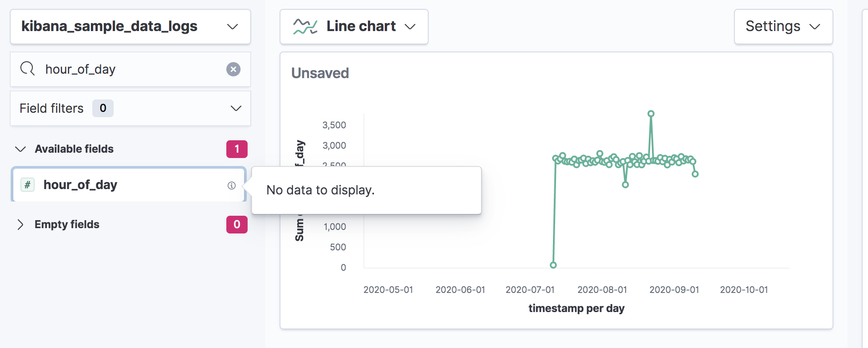Collapse the Available fields section
The image size is (868, 348).
click(20, 149)
